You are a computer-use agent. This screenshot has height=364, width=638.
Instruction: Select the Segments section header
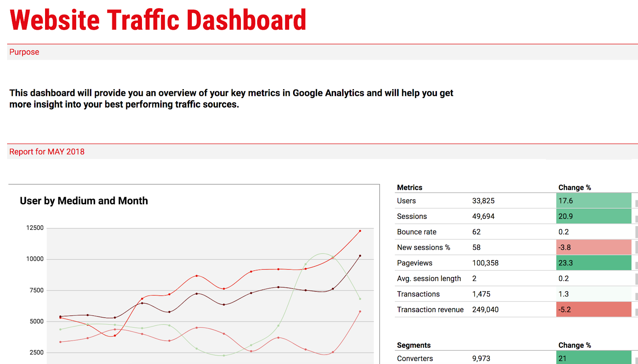(x=414, y=345)
